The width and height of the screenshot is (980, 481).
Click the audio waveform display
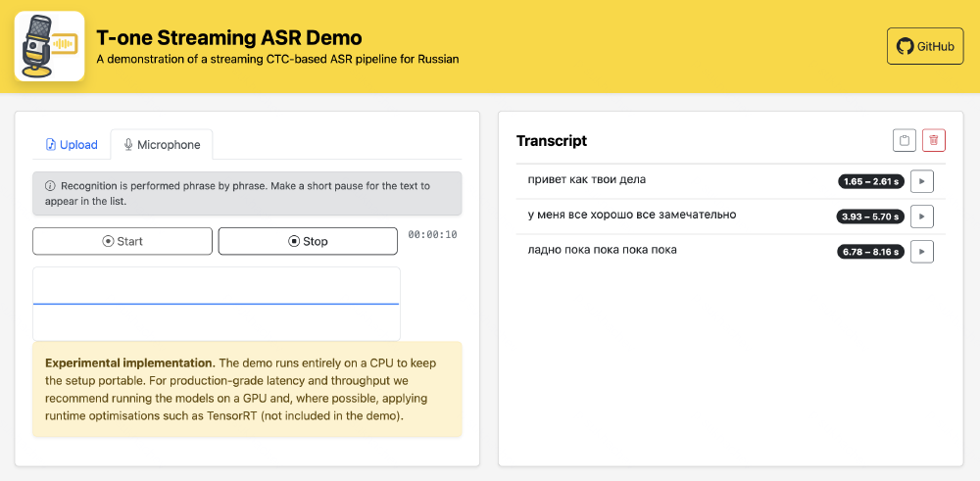(217, 304)
